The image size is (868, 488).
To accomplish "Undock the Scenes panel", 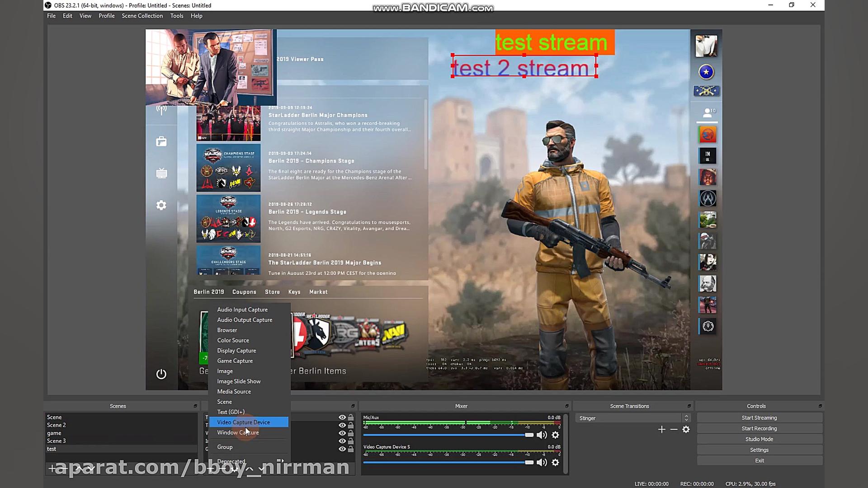I will pos(195,406).
